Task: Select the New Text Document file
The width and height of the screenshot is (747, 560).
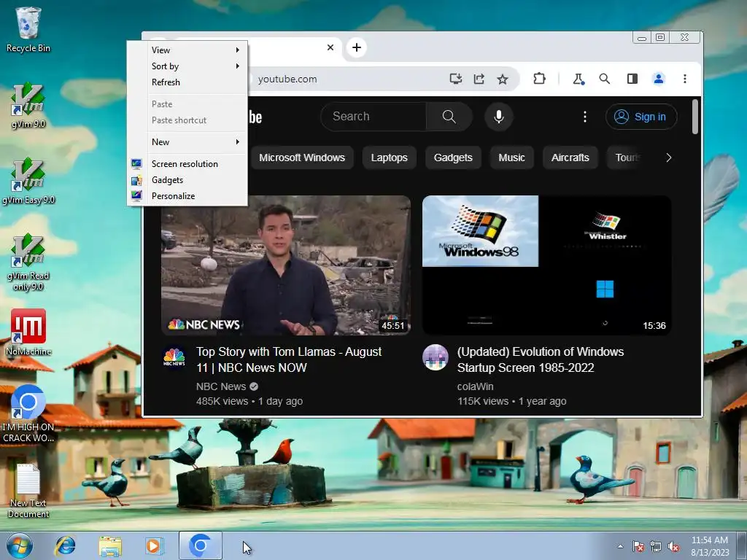Action: tap(28, 491)
